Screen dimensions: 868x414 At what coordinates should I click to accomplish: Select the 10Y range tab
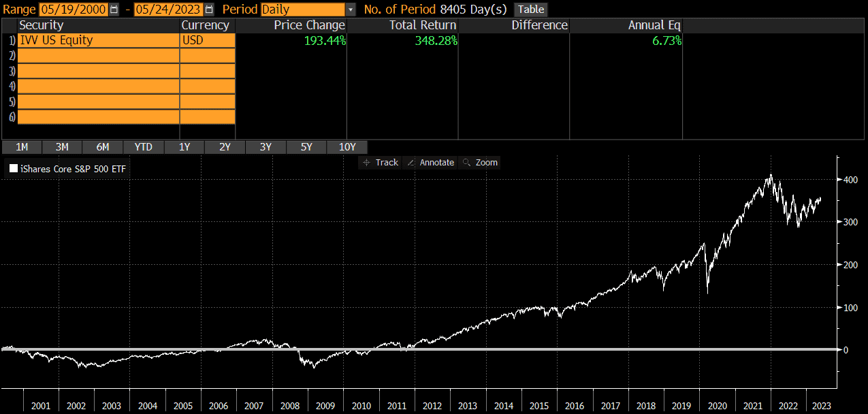pos(347,147)
